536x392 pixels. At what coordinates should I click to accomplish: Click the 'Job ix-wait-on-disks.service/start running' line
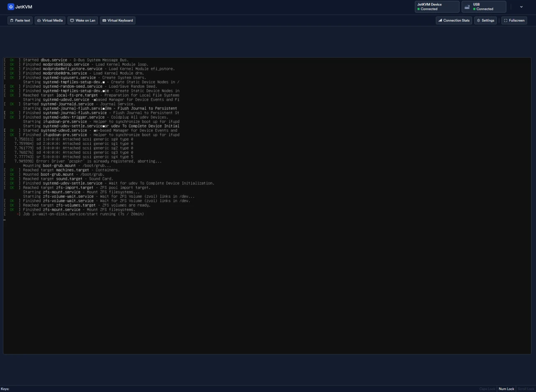pyautogui.click(x=74, y=214)
